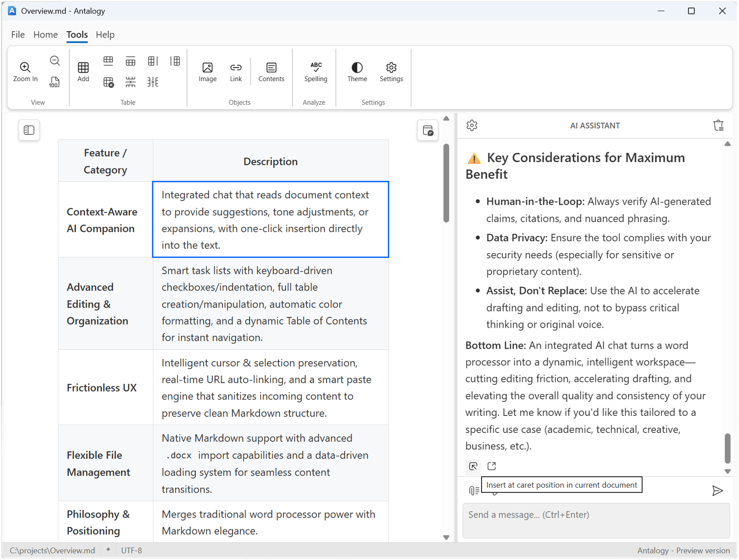
Task: Click the 'Native Markdown support' description cell
Action: (271, 463)
